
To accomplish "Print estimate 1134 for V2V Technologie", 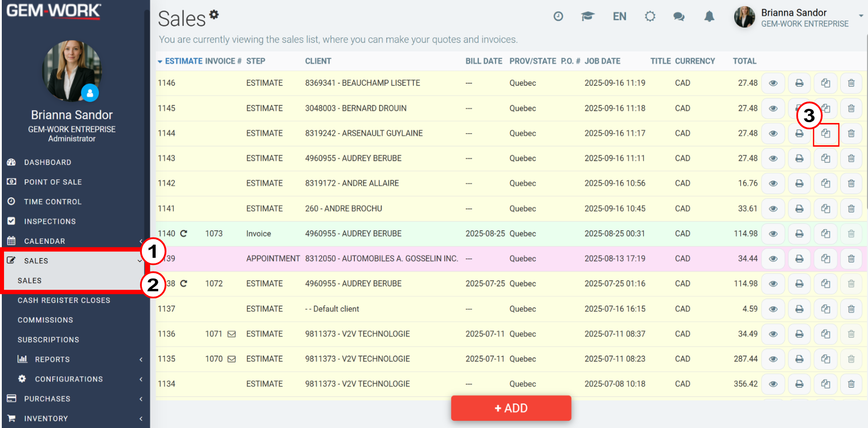I will click(799, 384).
